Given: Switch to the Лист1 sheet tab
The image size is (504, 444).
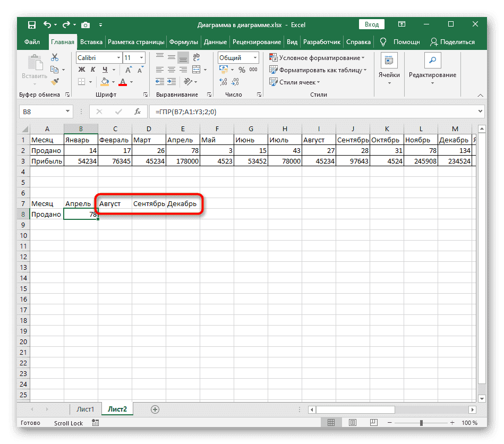Looking at the screenshot, I should pos(85,409).
